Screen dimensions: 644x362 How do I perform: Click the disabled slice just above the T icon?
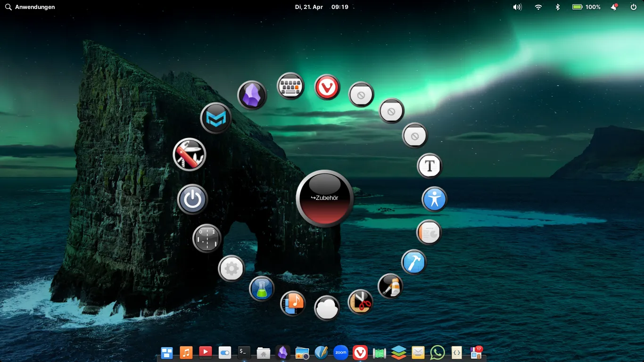tap(414, 136)
